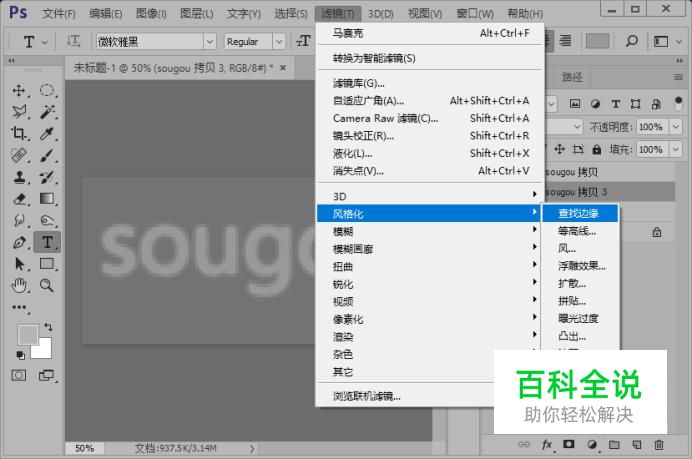Select the Horizontal Type tool
Viewport: 692px width, 459px height.
(47, 242)
